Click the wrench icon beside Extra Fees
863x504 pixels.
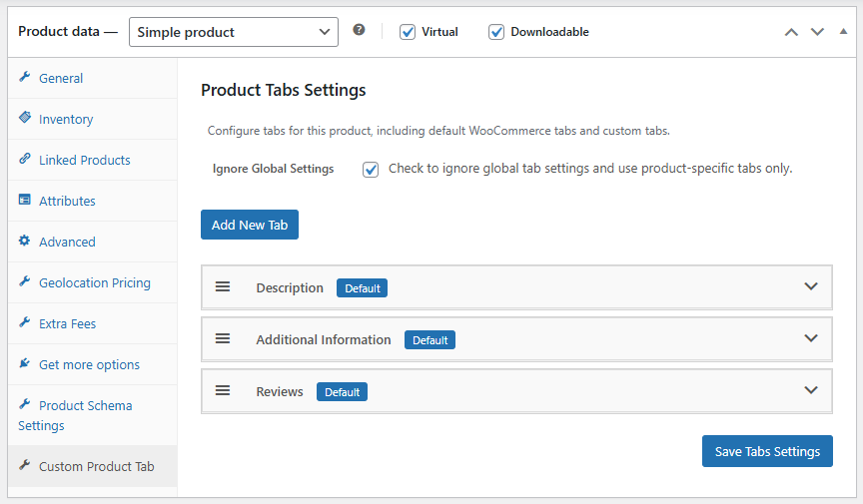click(x=25, y=322)
